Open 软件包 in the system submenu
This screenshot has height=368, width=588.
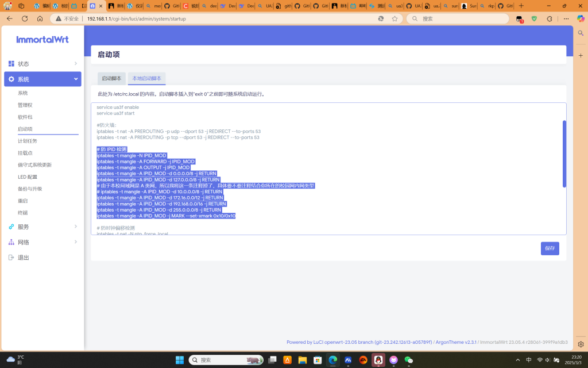(x=25, y=117)
